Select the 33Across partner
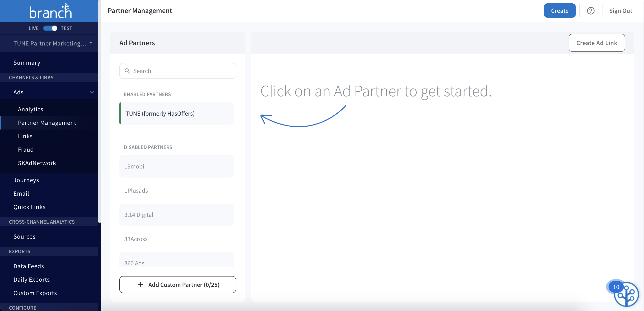644x311 pixels. click(177, 239)
